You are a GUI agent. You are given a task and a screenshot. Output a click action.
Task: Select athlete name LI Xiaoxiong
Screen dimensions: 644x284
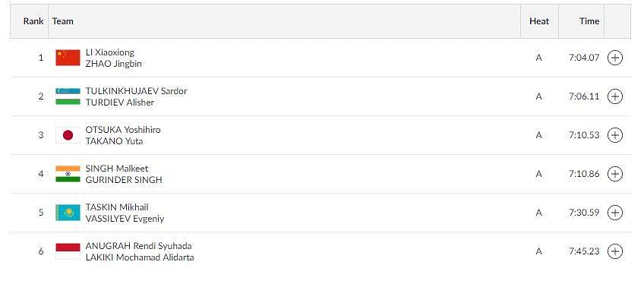[x=109, y=52]
